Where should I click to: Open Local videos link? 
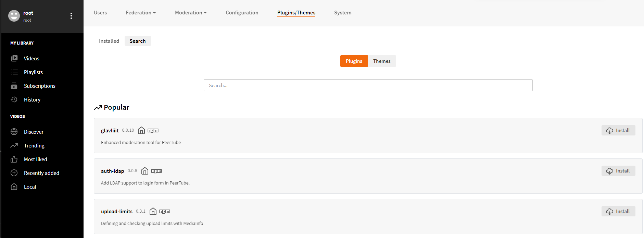coord(30,187)
